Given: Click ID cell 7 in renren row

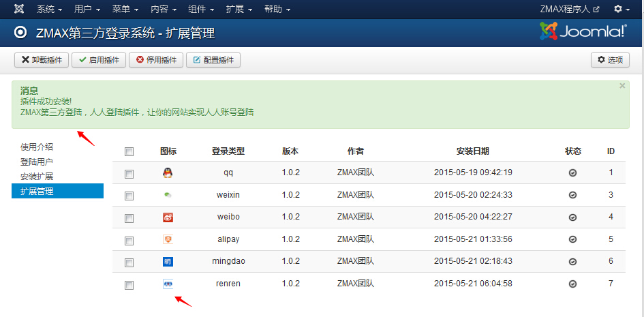Looking at the screenshot, I should pos(611,284).
